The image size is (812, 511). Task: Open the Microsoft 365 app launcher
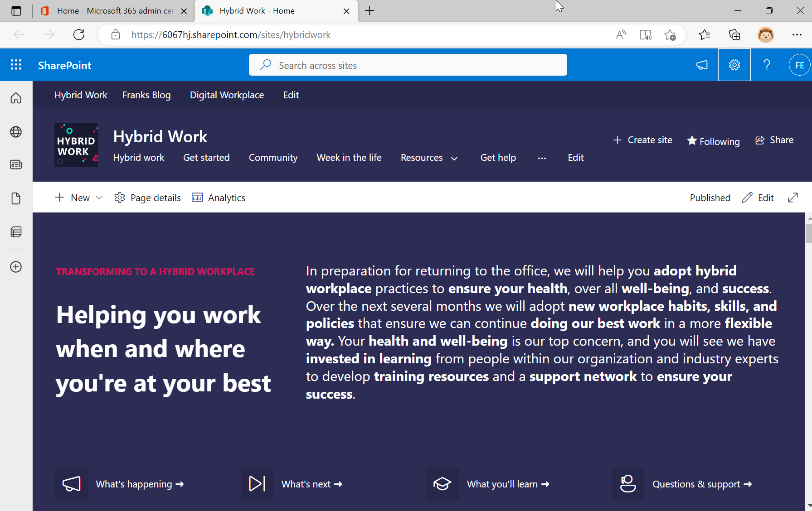pos(16,64)
